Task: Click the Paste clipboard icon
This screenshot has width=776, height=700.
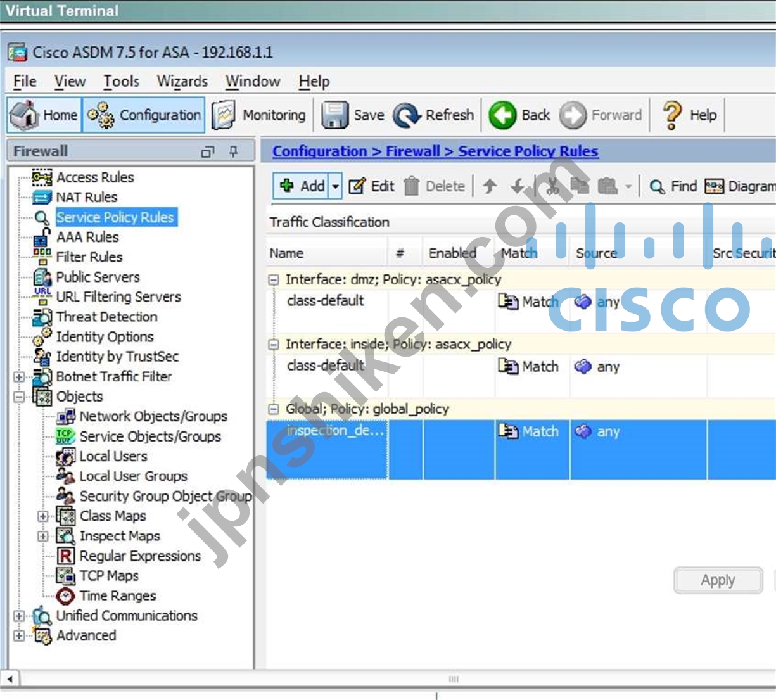Action: 607,186
